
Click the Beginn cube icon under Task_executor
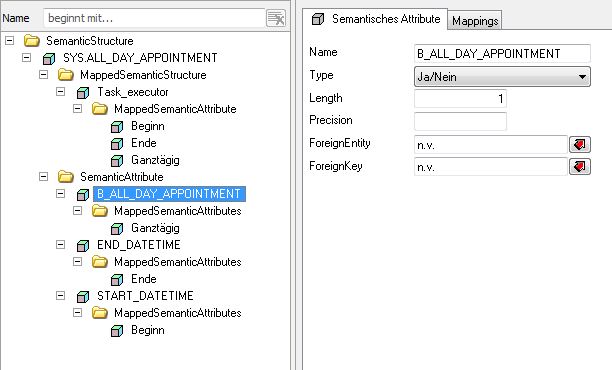117,126
